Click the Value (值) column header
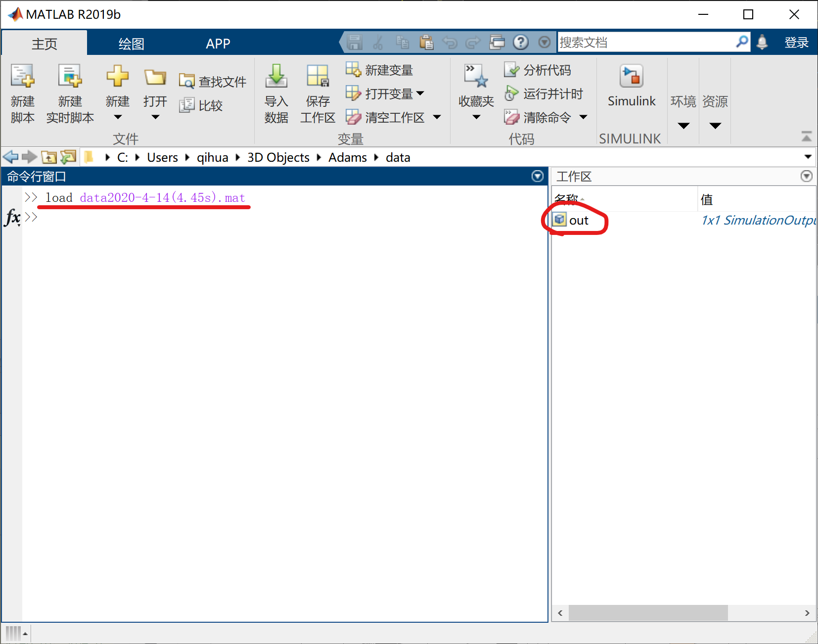Image resolution: width=818 pixels, height=644 pixels. pyautogui.click(x=707, y=199)
